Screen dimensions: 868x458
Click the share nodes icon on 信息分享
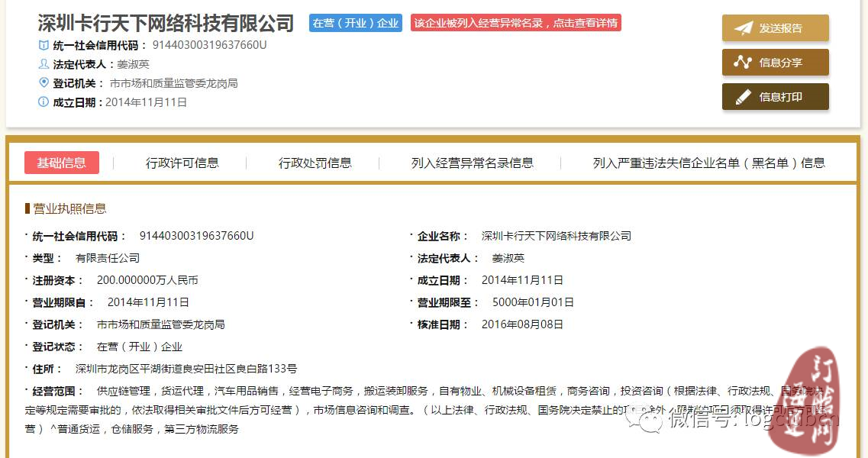[x=743, y=62]
